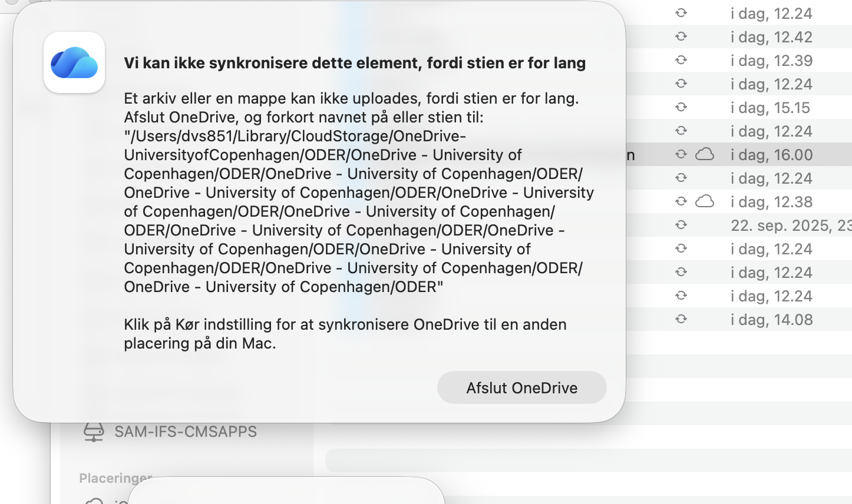Click the Afslut OneDrive button
Viewport: 852px width, 504px height.
point(521,387)
